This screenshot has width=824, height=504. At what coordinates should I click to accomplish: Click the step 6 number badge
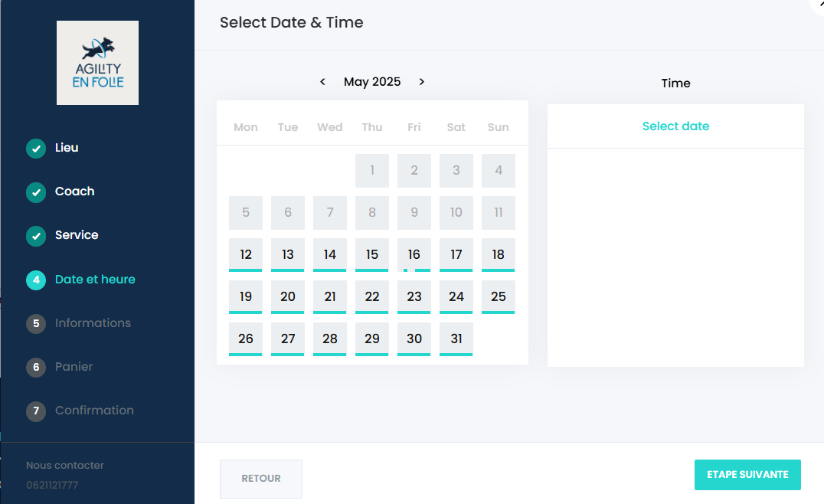36,367
